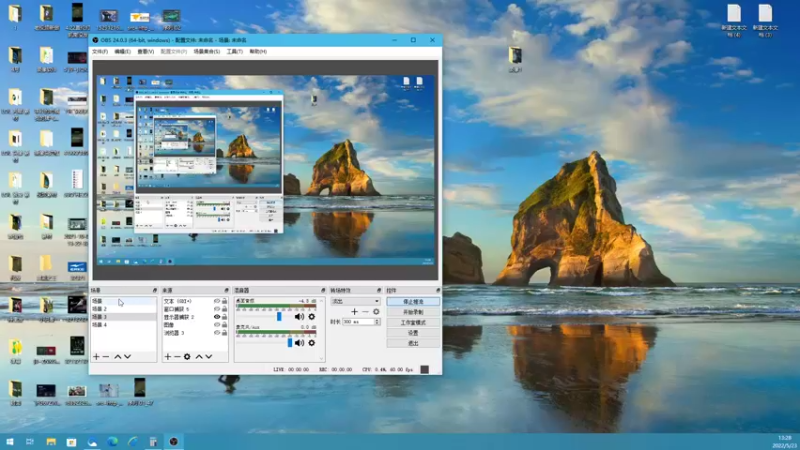Click the OBS icon in the taskbar
Screen dimensions: 800x450
(173, 442)
